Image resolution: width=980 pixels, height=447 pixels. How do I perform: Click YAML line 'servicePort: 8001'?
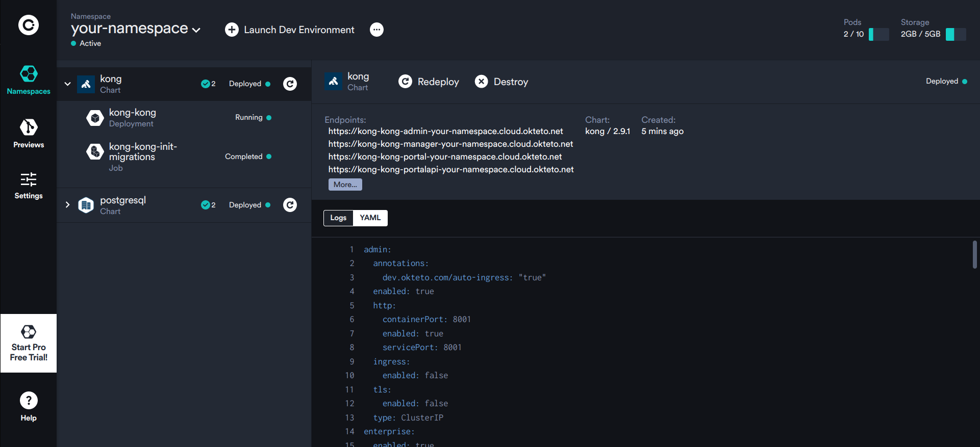pos(422,347)
